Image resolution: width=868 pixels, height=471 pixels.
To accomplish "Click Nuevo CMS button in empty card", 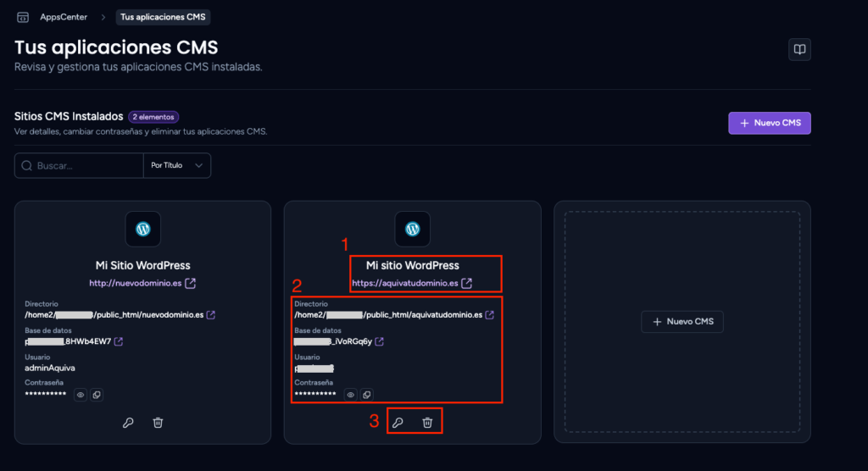I will click(x=682, y=322).
